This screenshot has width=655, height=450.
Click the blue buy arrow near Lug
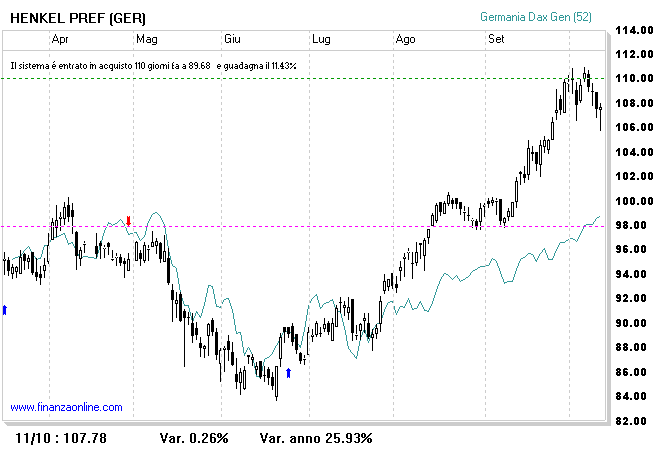288,373
